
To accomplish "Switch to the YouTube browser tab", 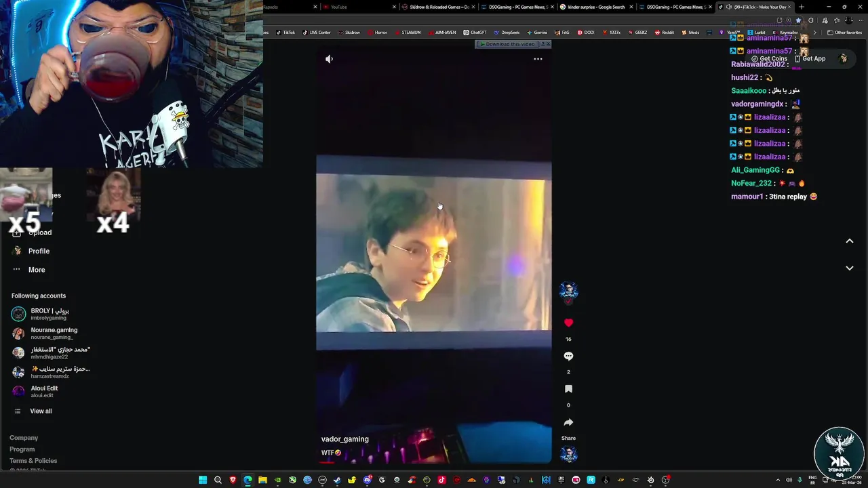I will [x=358, y=7].
